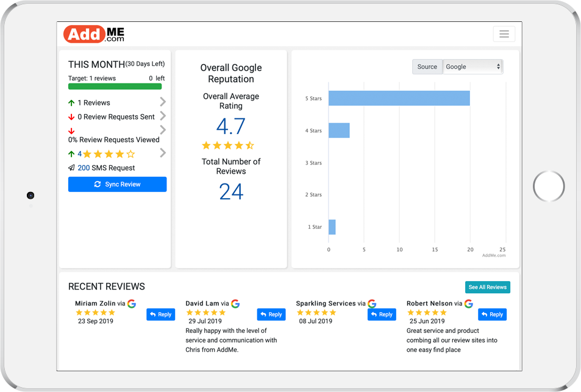
Task: Expand the 4 star rating row chevron
Action: tap(163, 153)
